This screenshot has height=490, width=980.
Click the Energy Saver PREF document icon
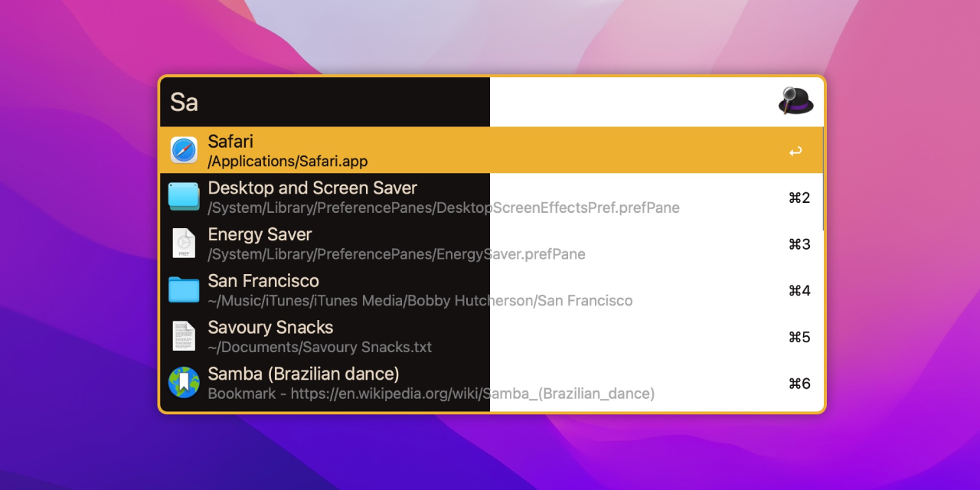pos(182,243)
